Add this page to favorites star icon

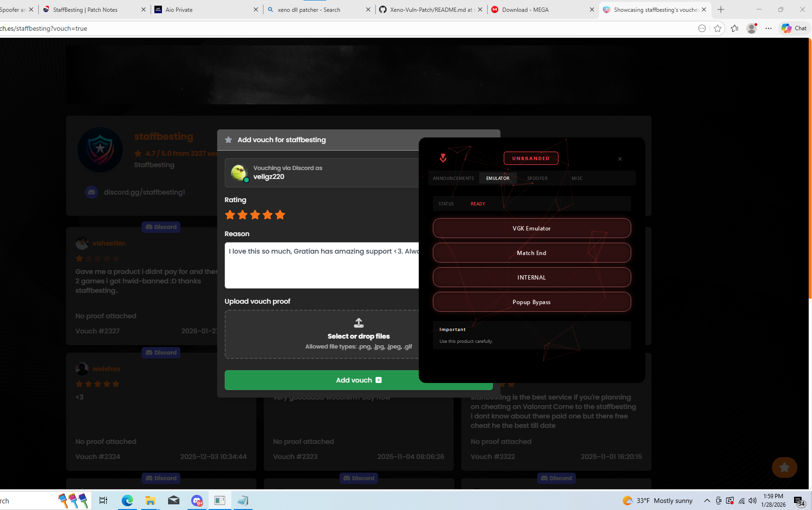pos(718,28)
